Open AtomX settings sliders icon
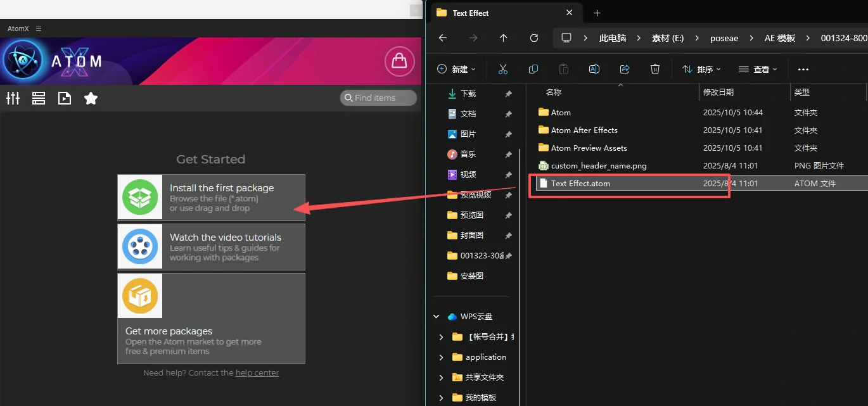This screenshot has width=868, height=406. pos(13,98)
